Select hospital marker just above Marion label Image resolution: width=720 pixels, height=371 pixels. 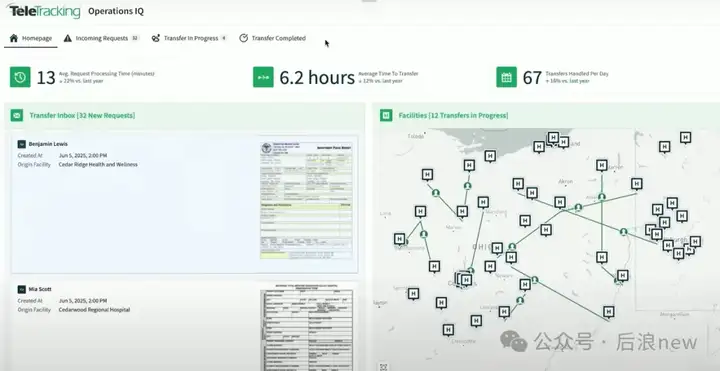click(462, 211)
